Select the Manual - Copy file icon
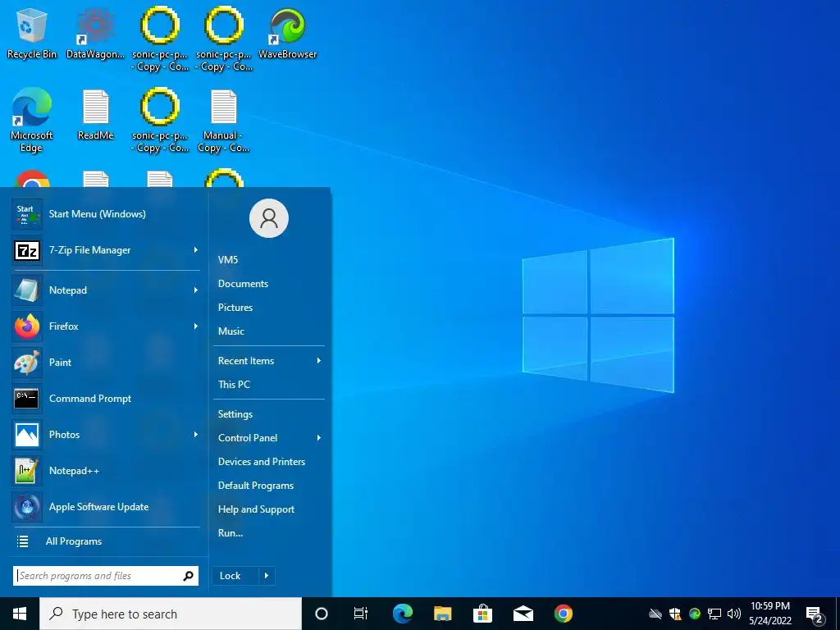Image resolution: width=840 pixels, height=630 pixels. [x=223, y=121]
